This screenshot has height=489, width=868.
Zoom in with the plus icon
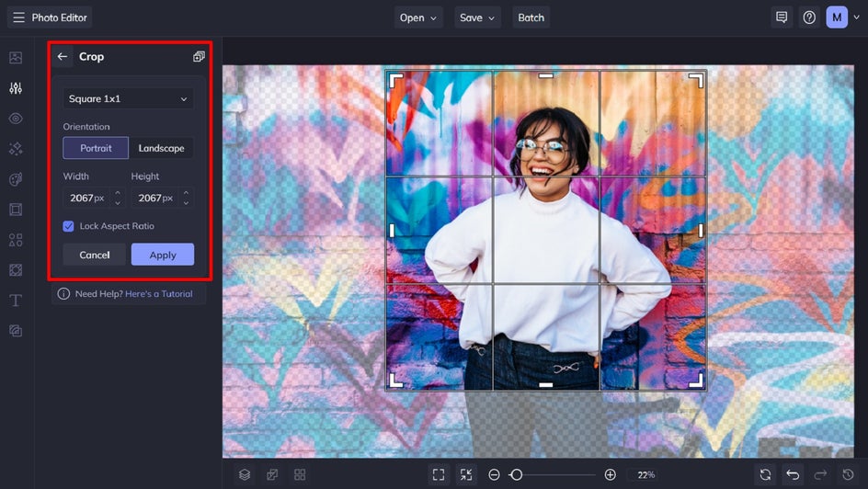[610, 474]
